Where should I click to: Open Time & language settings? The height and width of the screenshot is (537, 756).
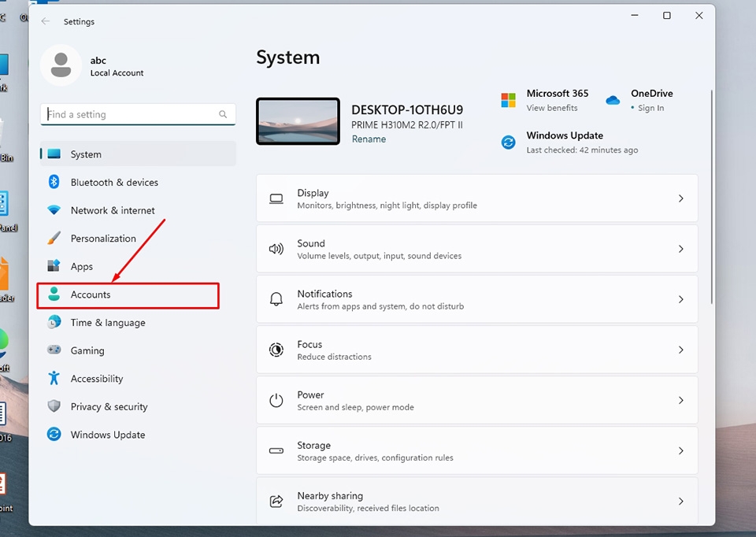139,323
